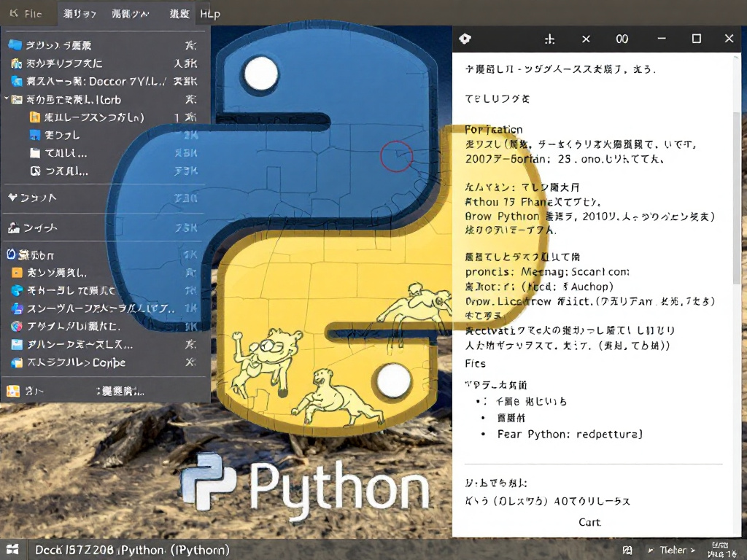Click the orange grid icon on the bottom menu row
Viewport: 747px width, 560px height.
tap(13, 392)
